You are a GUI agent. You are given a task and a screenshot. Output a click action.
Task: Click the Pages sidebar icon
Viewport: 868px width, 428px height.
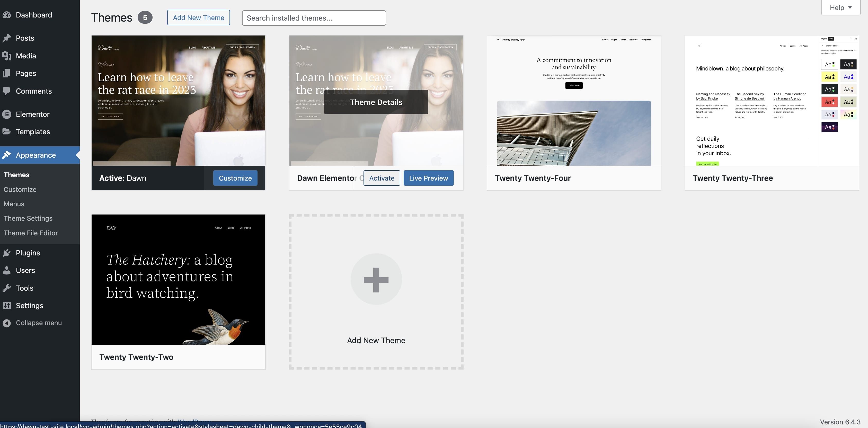click(x=7, y=74)
